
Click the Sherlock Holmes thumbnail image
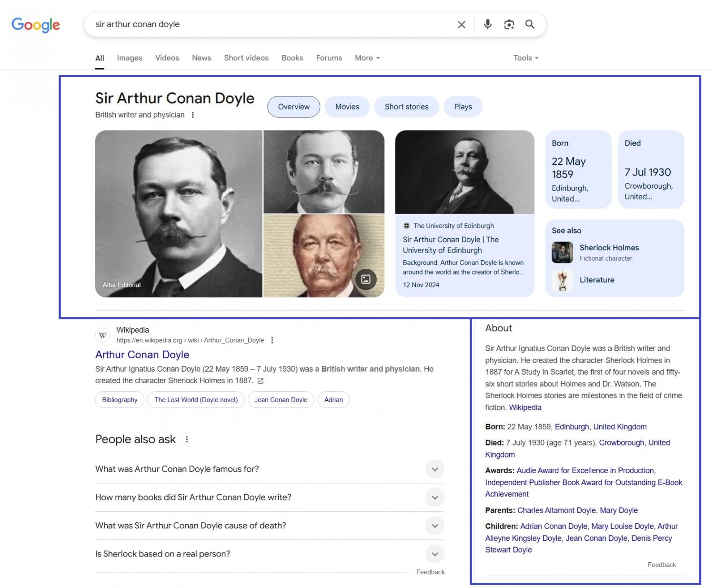(562, 253)
